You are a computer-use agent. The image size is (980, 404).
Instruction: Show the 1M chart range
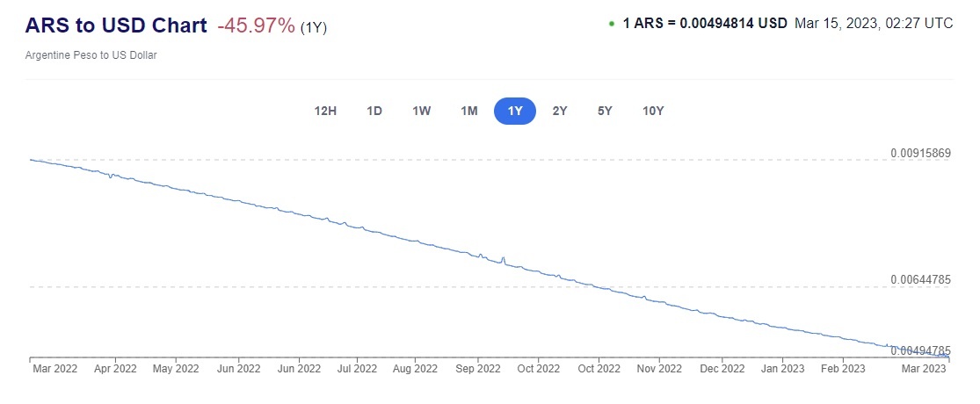pyautogui.click(x=468, y=111)
